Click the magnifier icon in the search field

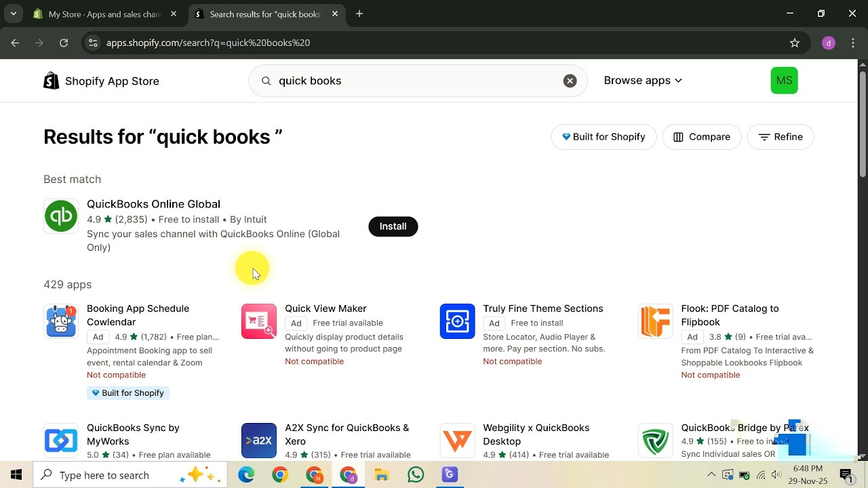click(x=267, y=81)
